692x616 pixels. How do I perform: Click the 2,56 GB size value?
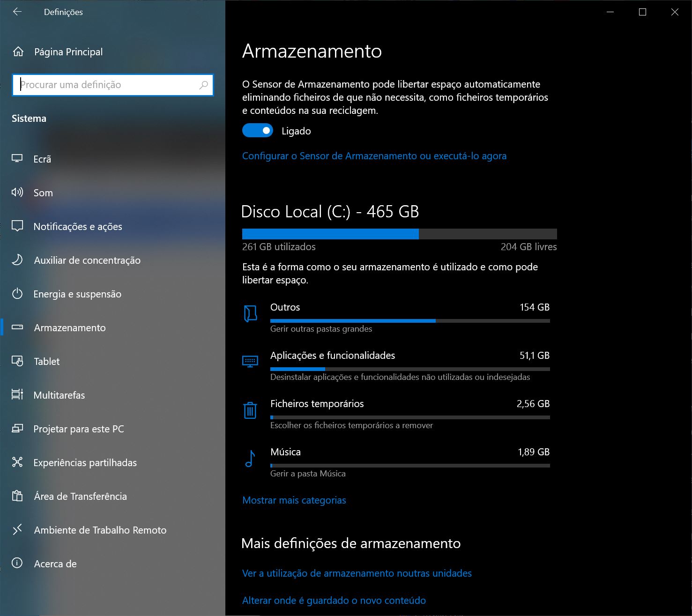pyautogui.click(x=533, y=404)
